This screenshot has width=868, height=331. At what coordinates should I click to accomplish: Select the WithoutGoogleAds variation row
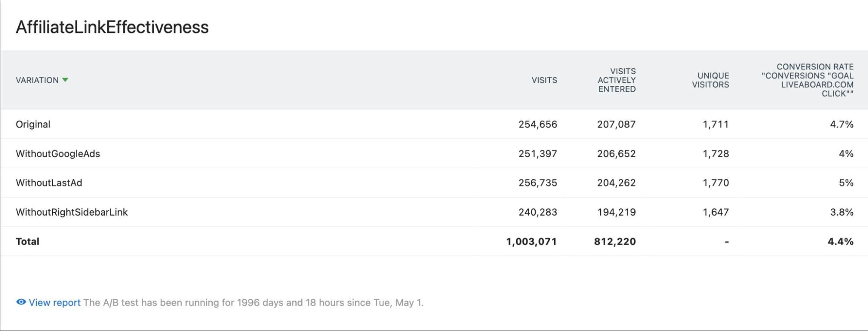[x=434, y=154]
